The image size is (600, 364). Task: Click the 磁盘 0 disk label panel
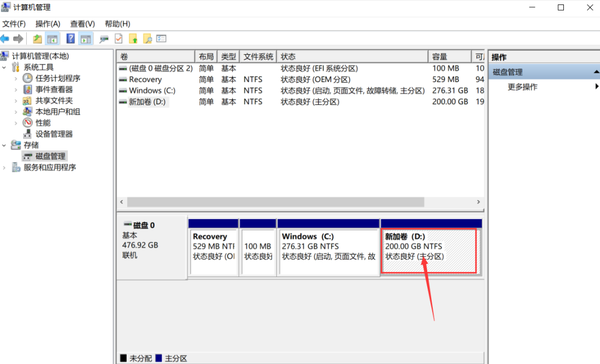(x=152, y=247)
